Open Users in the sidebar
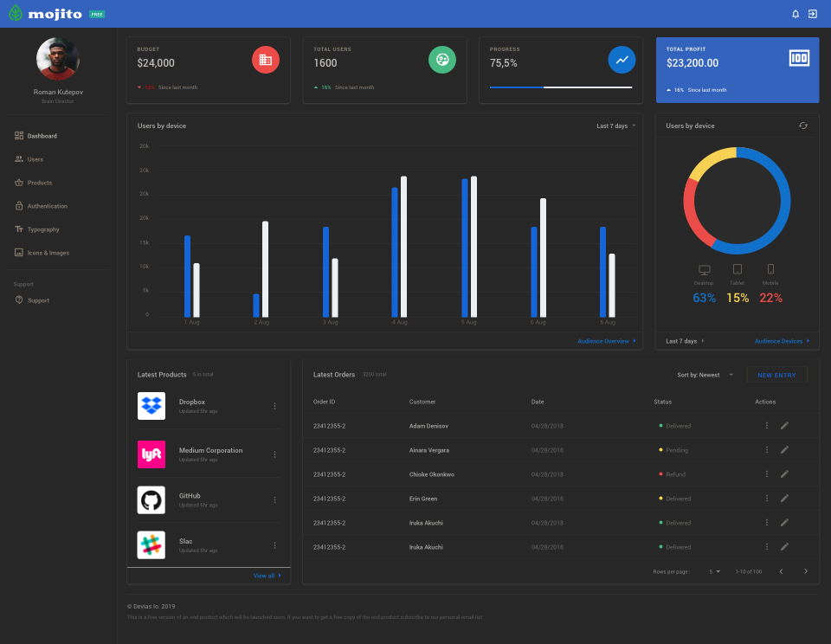 coord(35,159)
